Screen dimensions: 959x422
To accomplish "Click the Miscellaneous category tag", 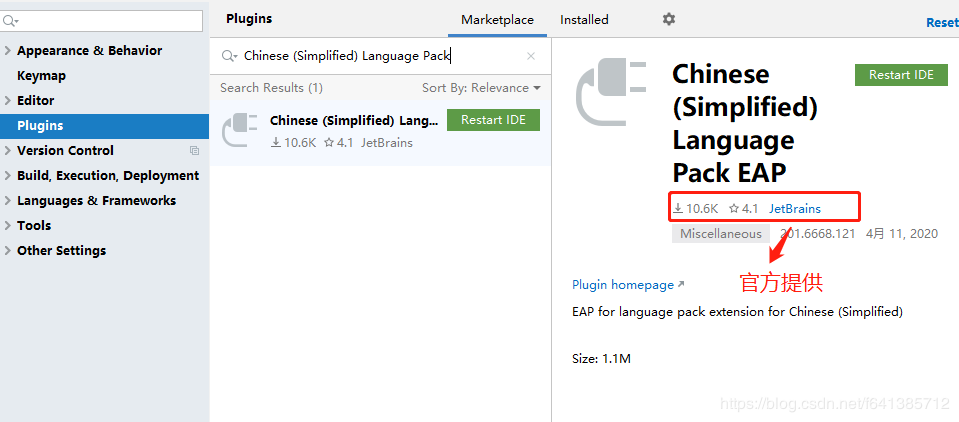I will (x=720, y=234).
